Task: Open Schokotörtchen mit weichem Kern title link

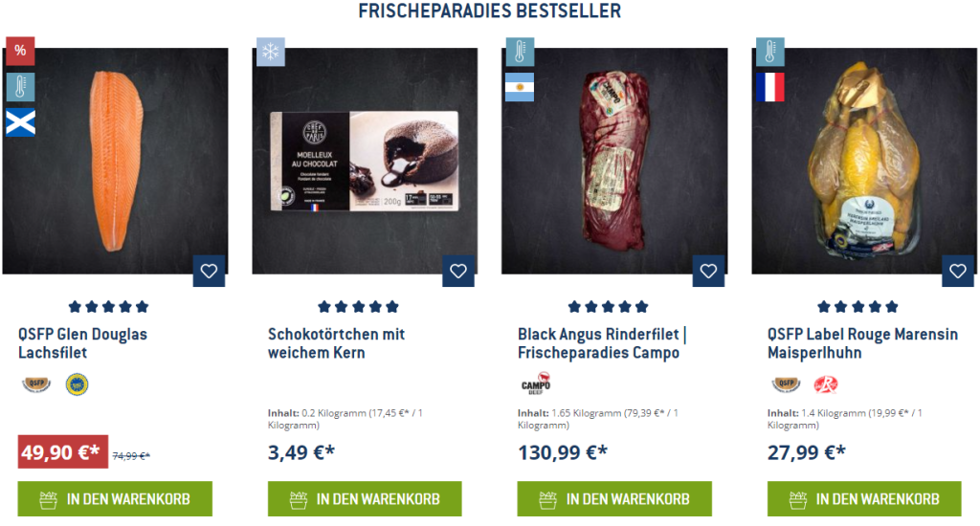Action: 336,343
